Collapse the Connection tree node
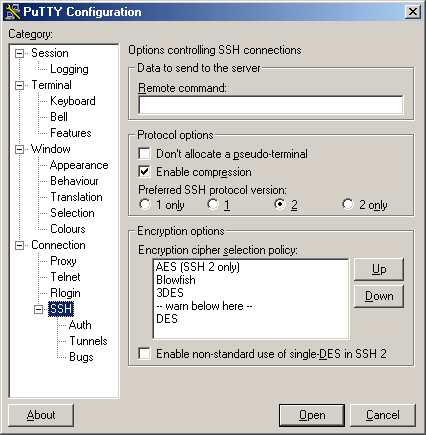The image size is (426, 435). 20,246
